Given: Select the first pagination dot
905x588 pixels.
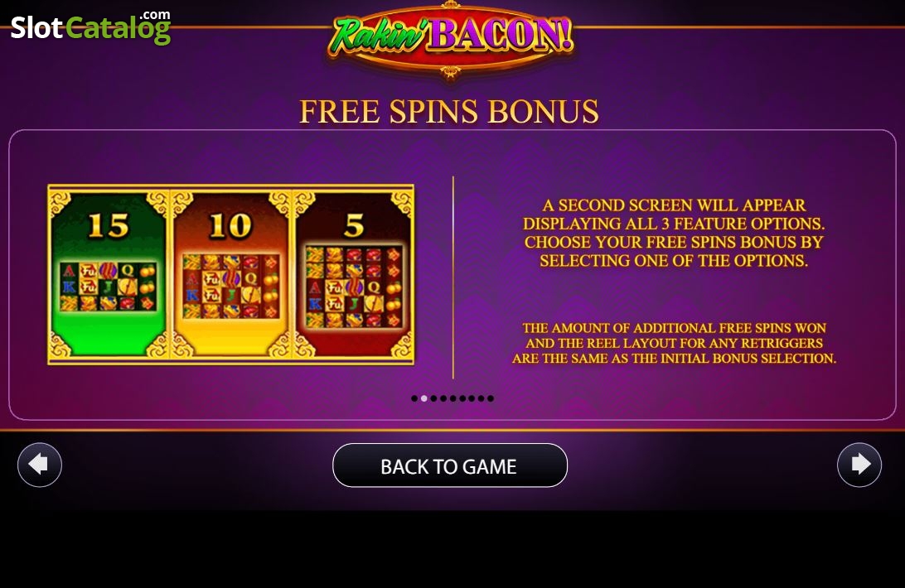Looking at the screenshot, I should click(x=414, y=398).
